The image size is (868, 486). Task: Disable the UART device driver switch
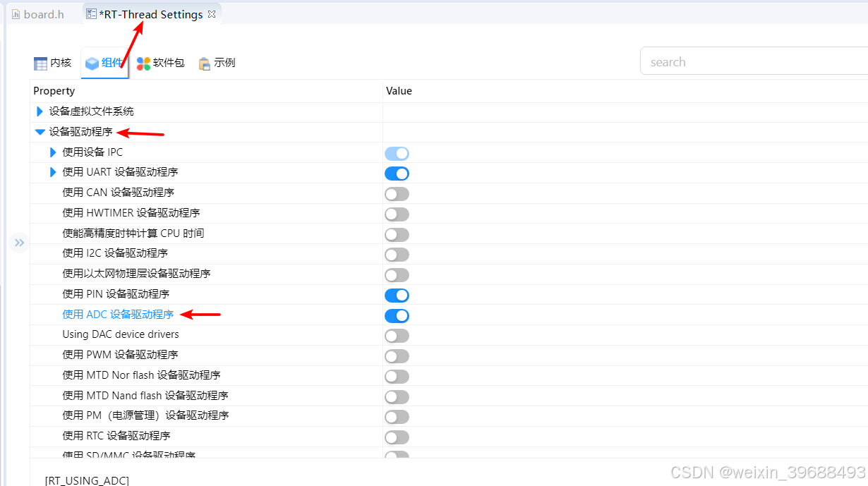coord(397,174)
